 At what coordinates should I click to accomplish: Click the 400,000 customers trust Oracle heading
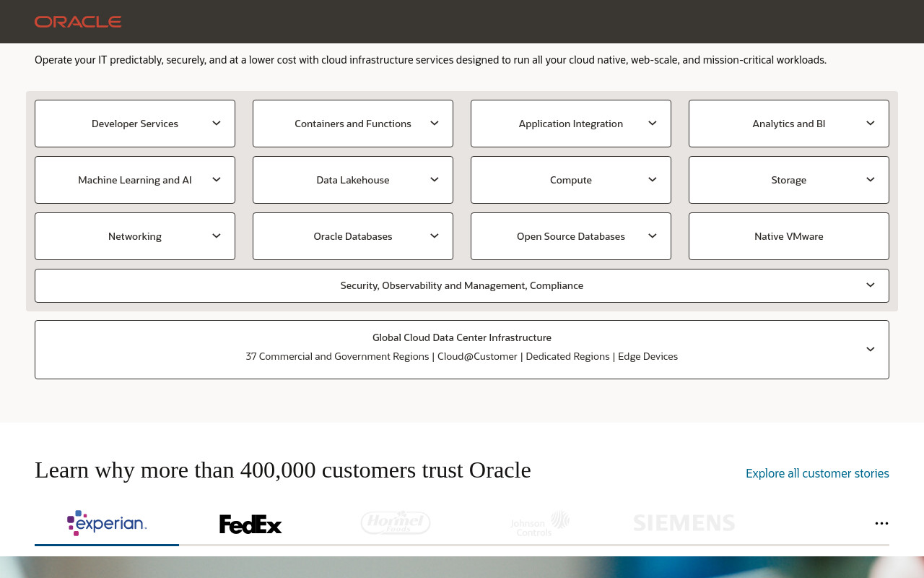[x=283, y=470]
